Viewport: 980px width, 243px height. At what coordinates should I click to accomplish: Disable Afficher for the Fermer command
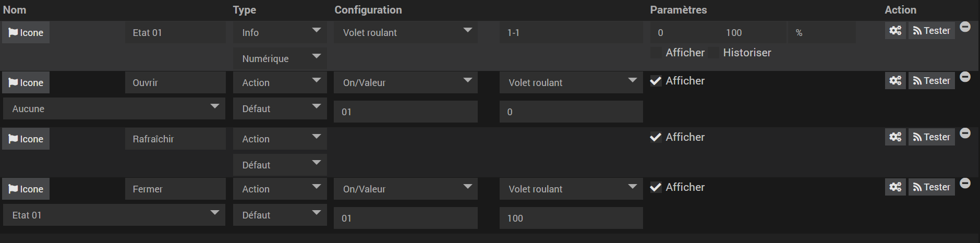656,187
